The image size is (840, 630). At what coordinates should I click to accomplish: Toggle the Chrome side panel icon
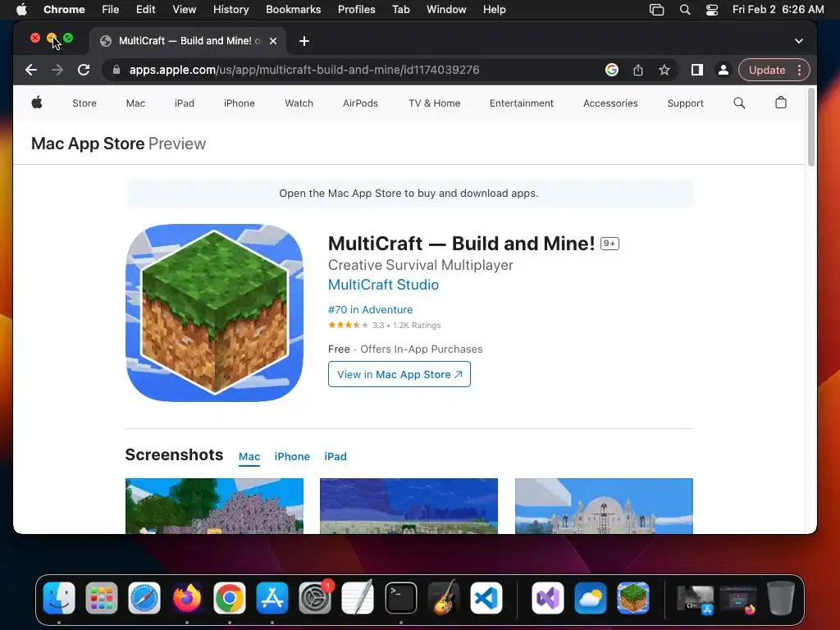(x=697, y=70)
